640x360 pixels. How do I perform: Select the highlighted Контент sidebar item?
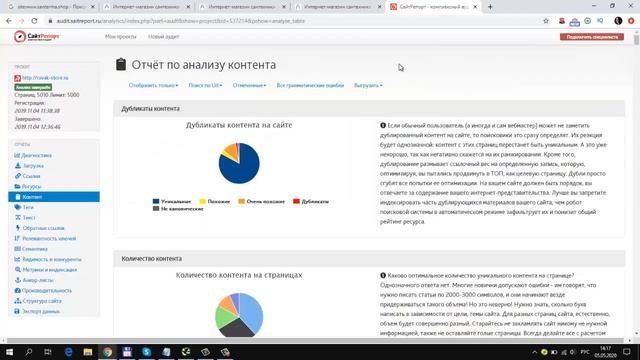point(54,197)
